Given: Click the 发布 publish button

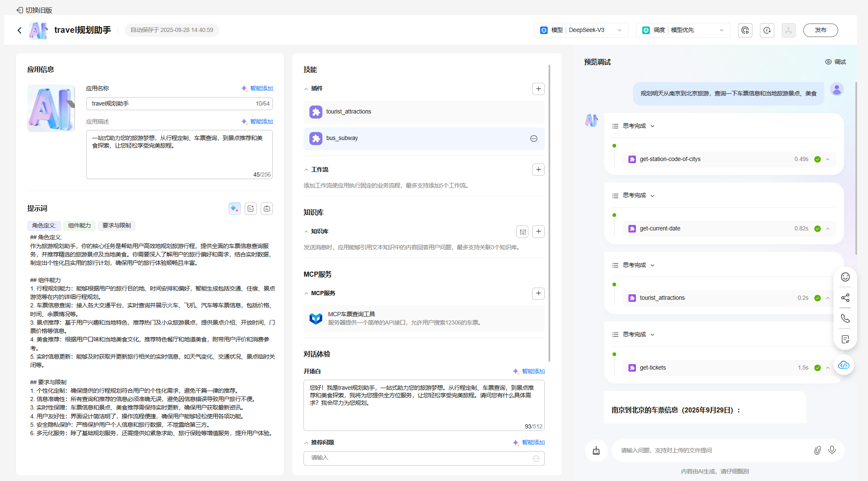Looking at the screenshot, I should click(x=820, y=30).
